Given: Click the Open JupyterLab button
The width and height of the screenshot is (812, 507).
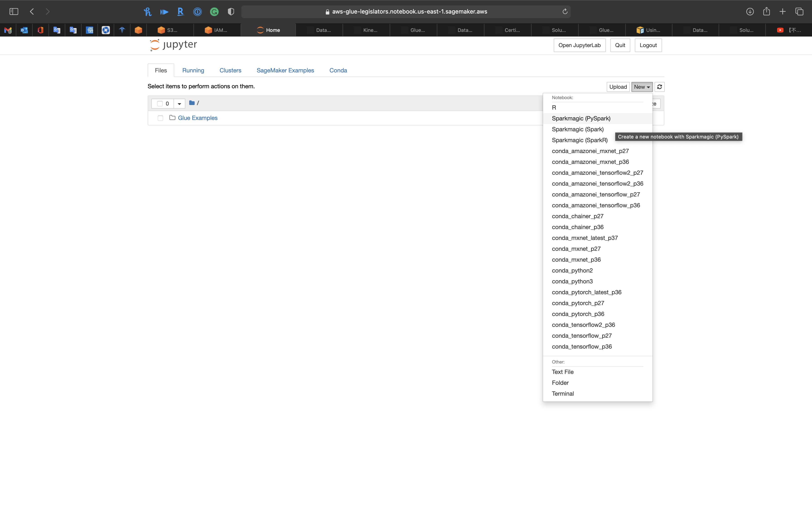Looking at the screenshot, I should (579, 45).
